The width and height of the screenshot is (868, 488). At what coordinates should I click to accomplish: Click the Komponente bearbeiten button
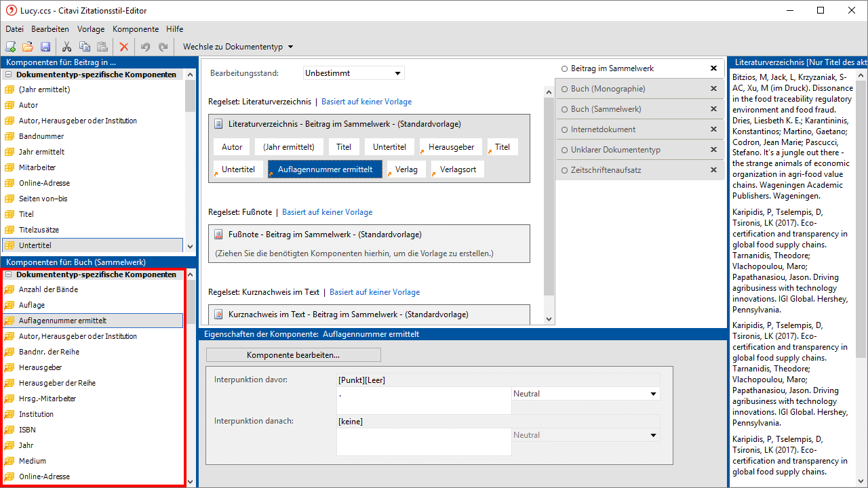point(293,355)
